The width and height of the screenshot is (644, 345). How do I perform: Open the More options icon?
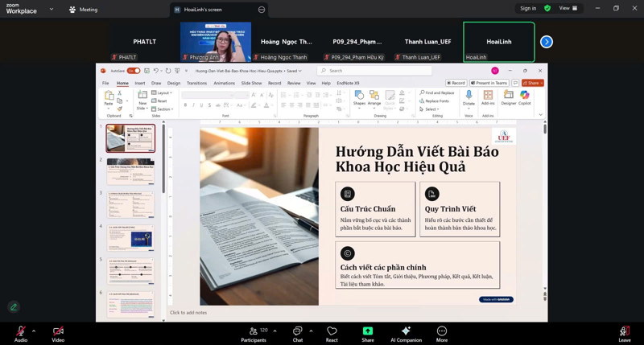pyautogui.click(x=442, y=331)
